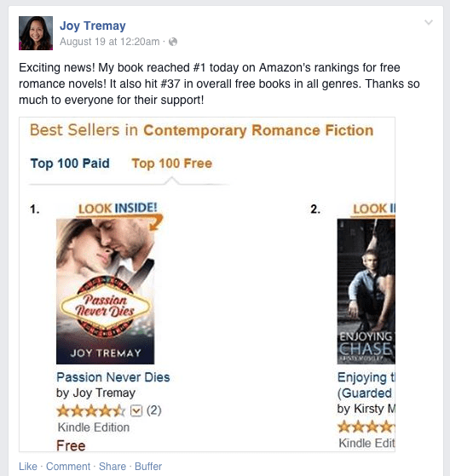Expand the post options chevron menu

tap(429, 22)
